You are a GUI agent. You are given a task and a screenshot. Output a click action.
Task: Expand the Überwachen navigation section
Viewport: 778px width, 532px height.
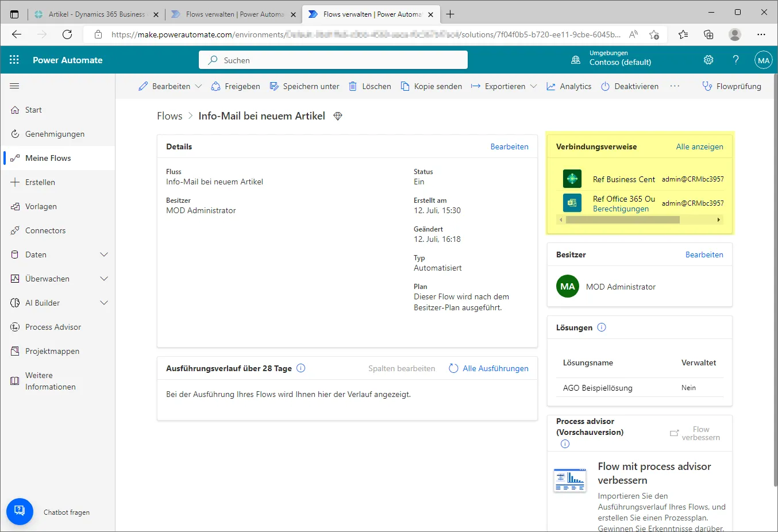pos(104,279)
